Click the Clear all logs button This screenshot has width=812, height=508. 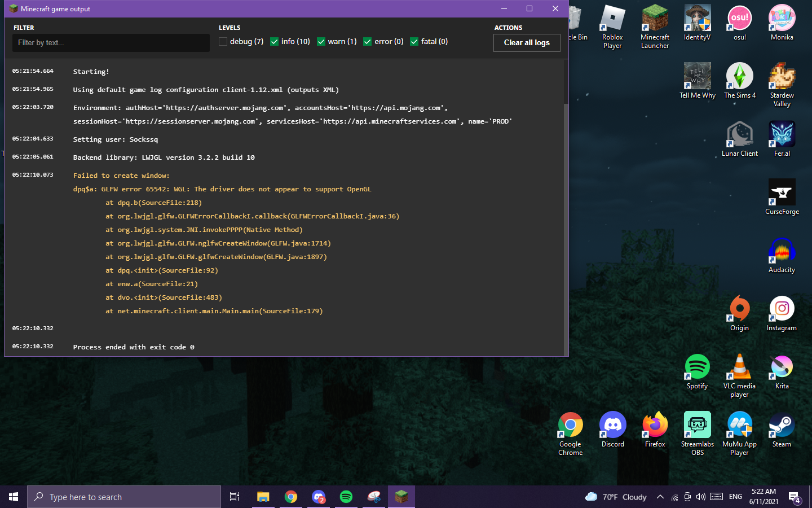tap(526, 43)
